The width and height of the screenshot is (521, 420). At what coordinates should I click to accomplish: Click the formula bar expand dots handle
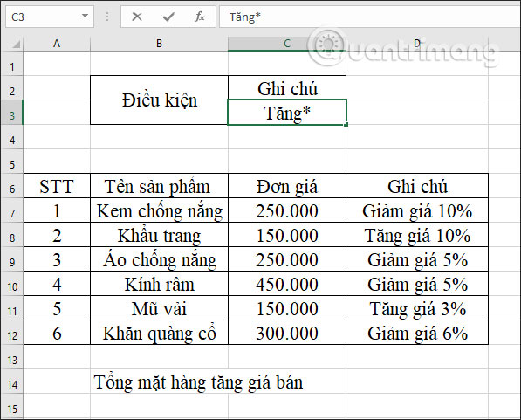pos(107,17)
